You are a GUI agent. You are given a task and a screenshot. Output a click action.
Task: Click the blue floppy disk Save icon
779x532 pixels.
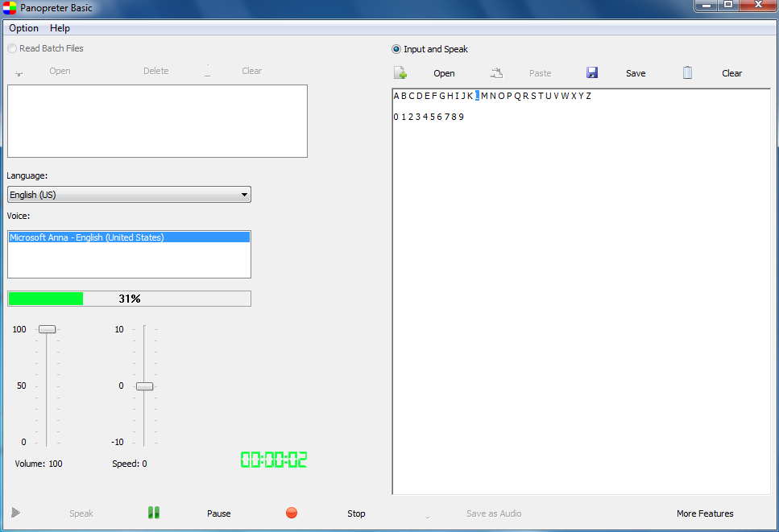pyautogui.click(x=592, y=73)
